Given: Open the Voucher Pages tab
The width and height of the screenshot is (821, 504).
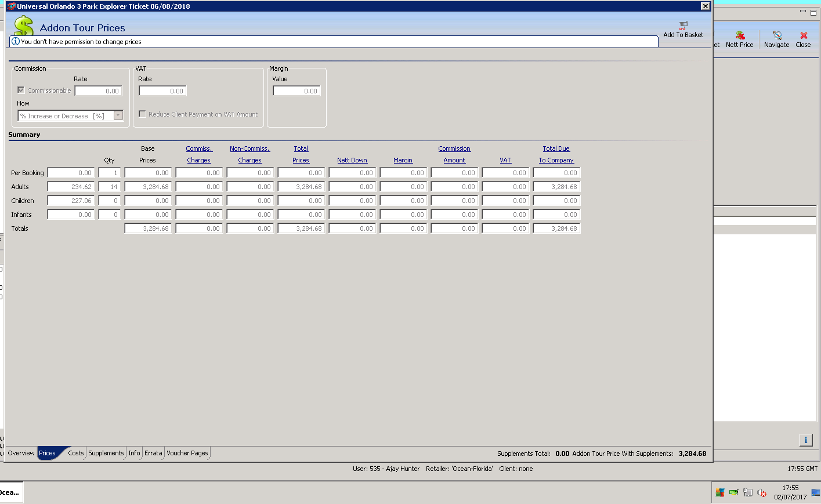Looking at the screenshot, I should coord(187,453).
